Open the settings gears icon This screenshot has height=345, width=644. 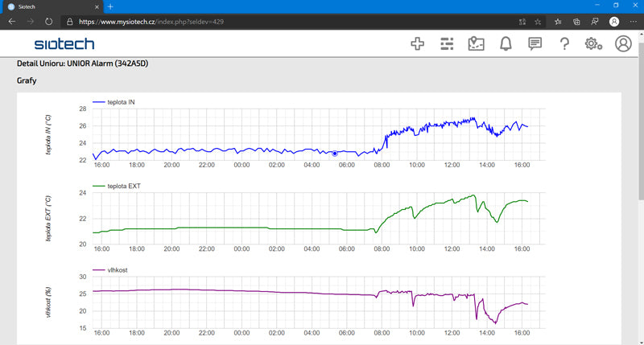point(593,43)
